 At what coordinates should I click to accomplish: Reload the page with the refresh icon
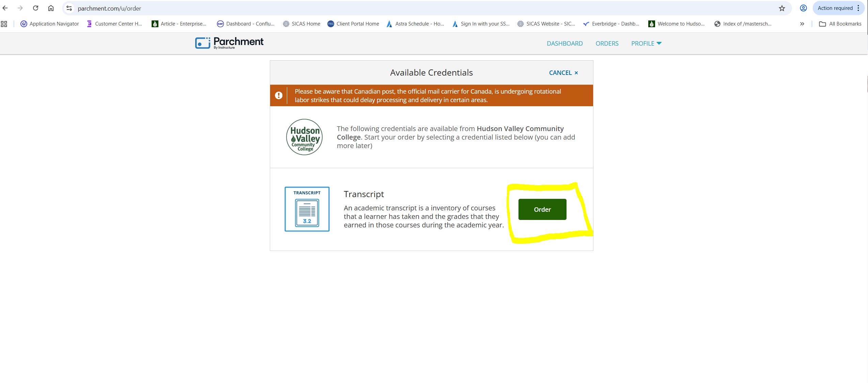[35, 8]
